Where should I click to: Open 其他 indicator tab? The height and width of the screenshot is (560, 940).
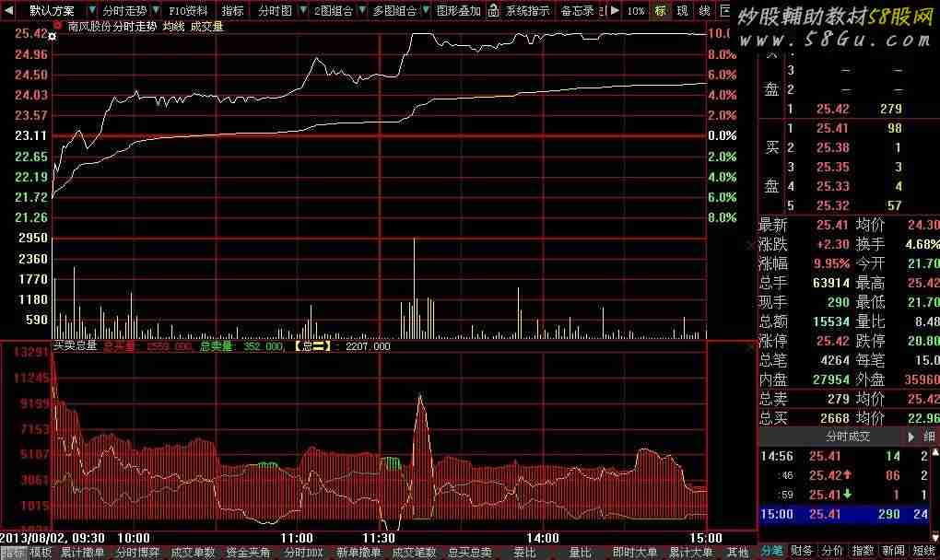pos(737,553)
